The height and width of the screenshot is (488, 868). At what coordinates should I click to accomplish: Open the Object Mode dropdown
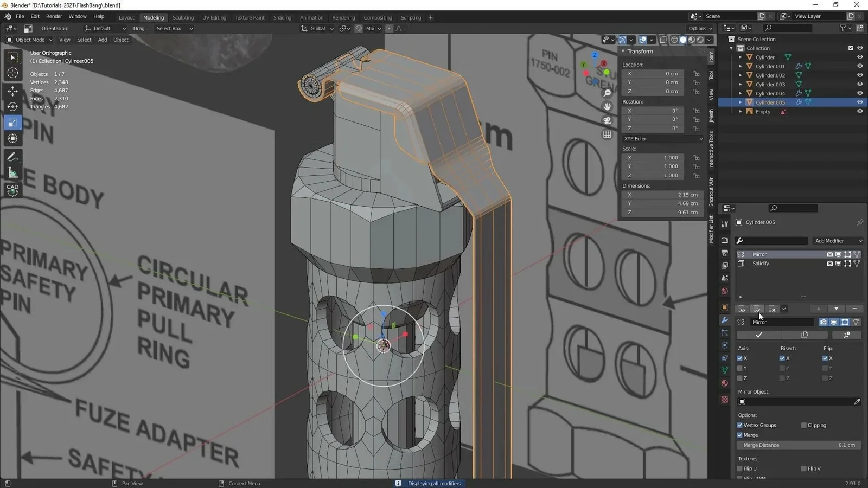coord(30,40)
